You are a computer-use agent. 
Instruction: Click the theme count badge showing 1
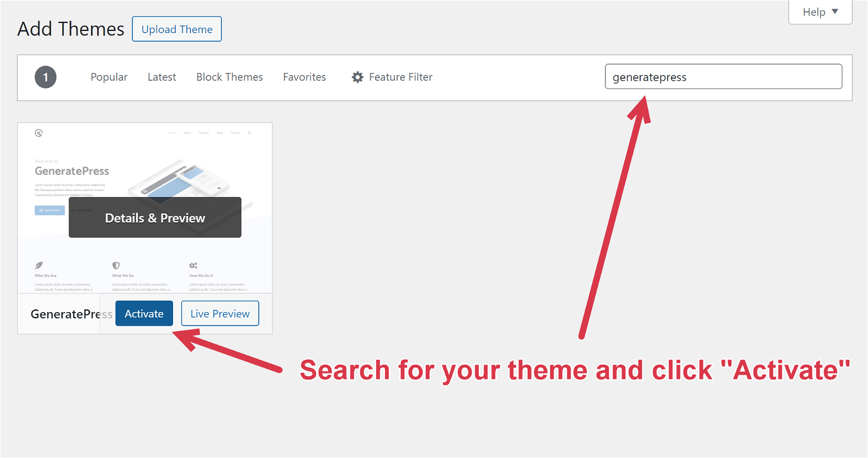[x=46, y=77]
